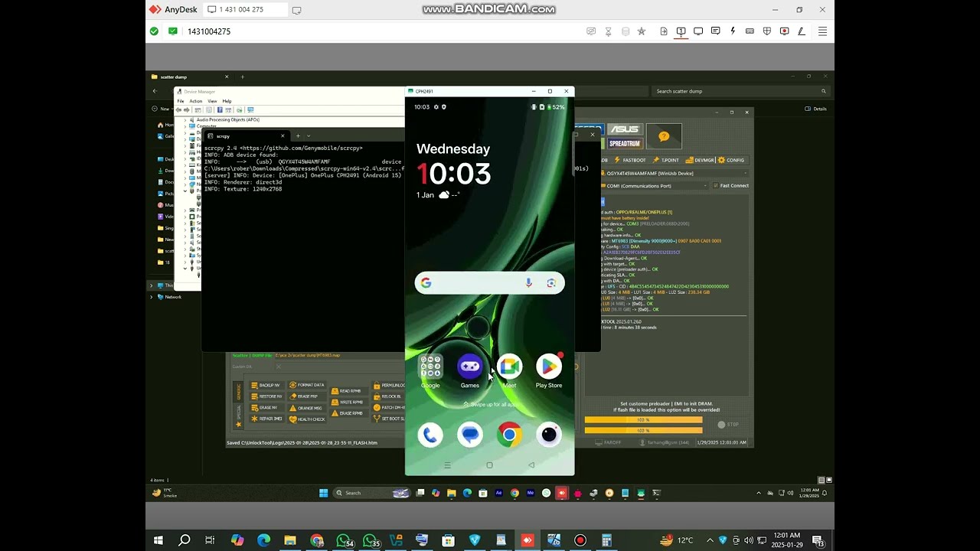
Task: Click the AnyDesk lightning actions icon
Action: tap(733, 31)
